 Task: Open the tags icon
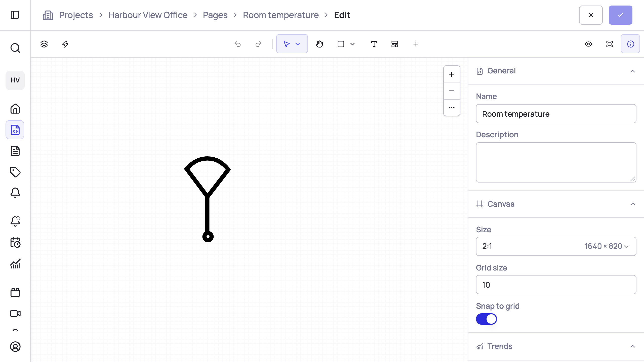[x=15, y=172]
